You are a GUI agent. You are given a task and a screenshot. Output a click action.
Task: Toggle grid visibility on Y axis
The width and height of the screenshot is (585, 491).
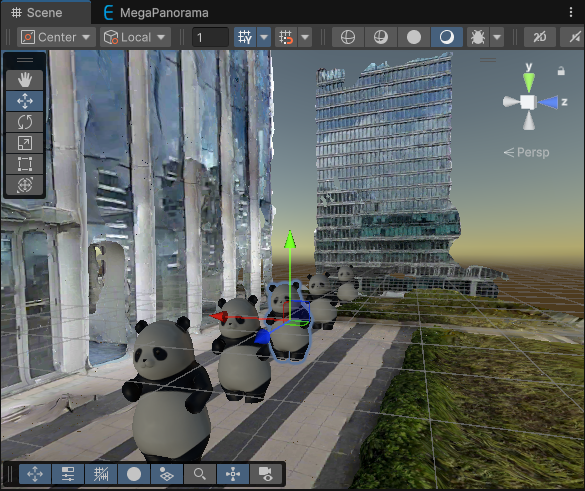[245, 37]
